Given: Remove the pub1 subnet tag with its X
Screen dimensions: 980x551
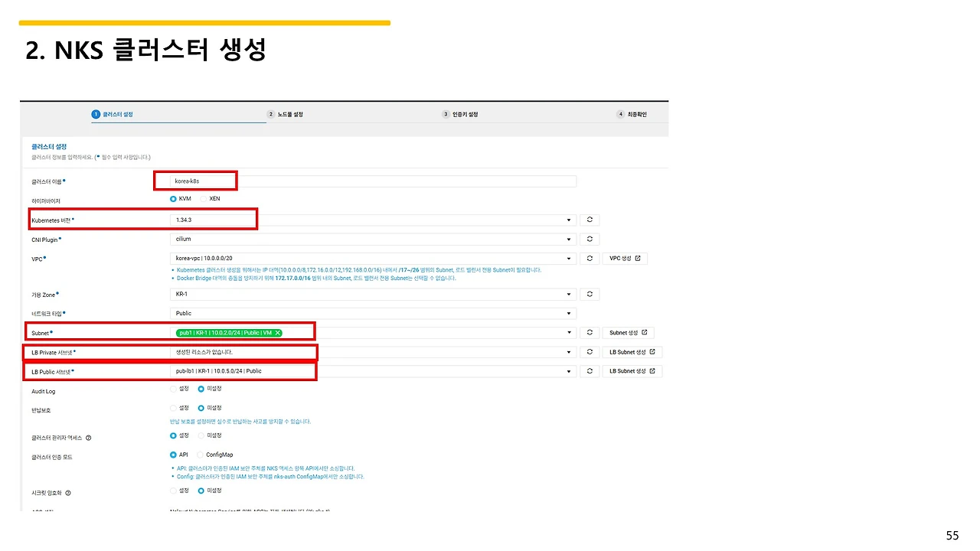Looking at the screenshot, I should point(277,333).
